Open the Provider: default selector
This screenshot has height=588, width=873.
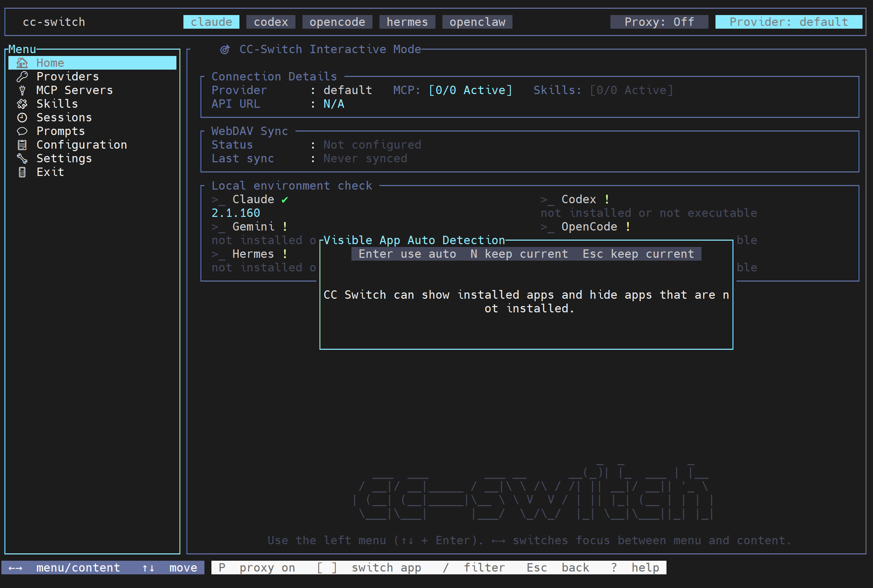coord(789,22)
